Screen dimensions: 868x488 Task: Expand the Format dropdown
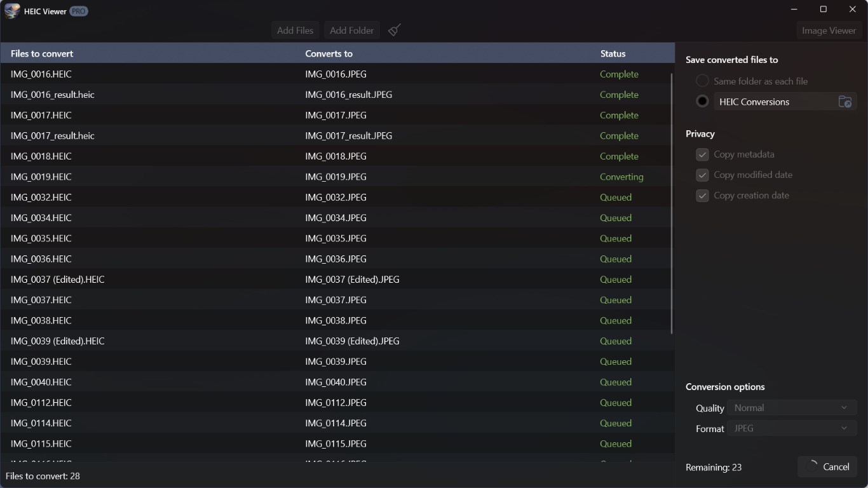792,428
